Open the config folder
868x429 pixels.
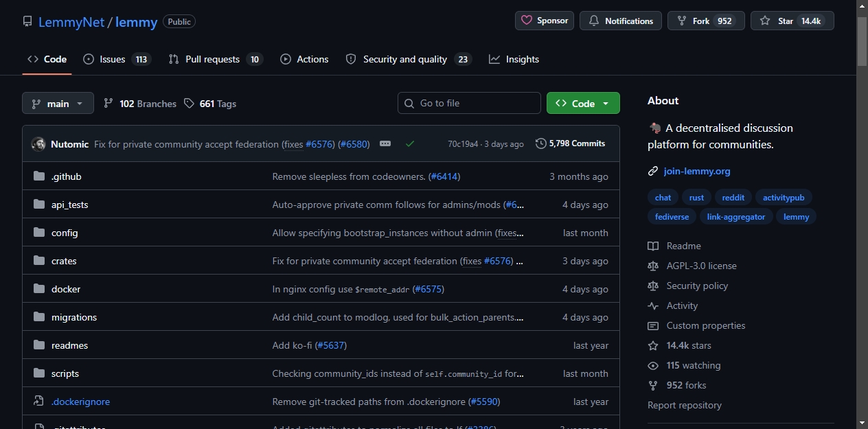pyautogui.click(x=65, y=233)
